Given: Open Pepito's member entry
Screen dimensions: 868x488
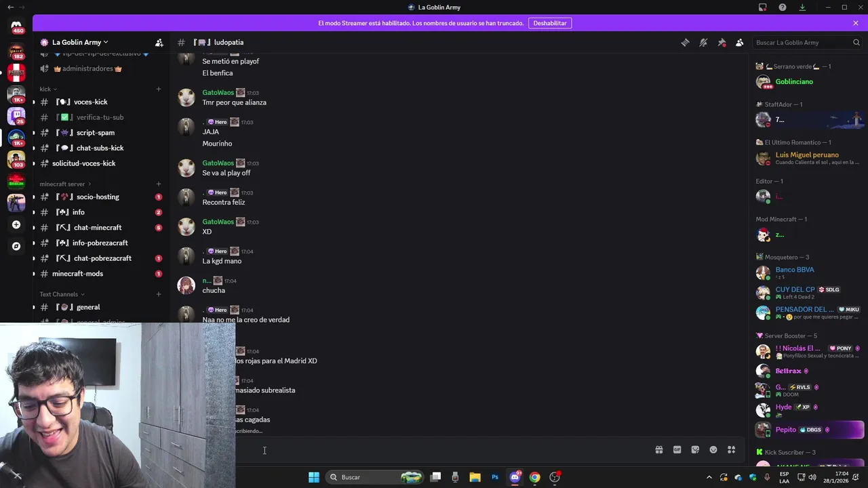Looking at the screenshot, I should pyautogui.click(x=809, y=430).
